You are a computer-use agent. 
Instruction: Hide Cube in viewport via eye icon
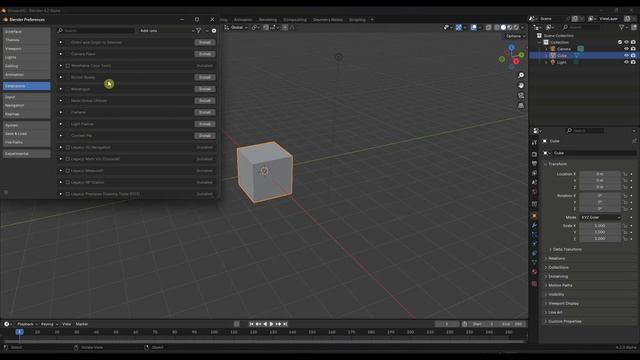coord(627,56)
